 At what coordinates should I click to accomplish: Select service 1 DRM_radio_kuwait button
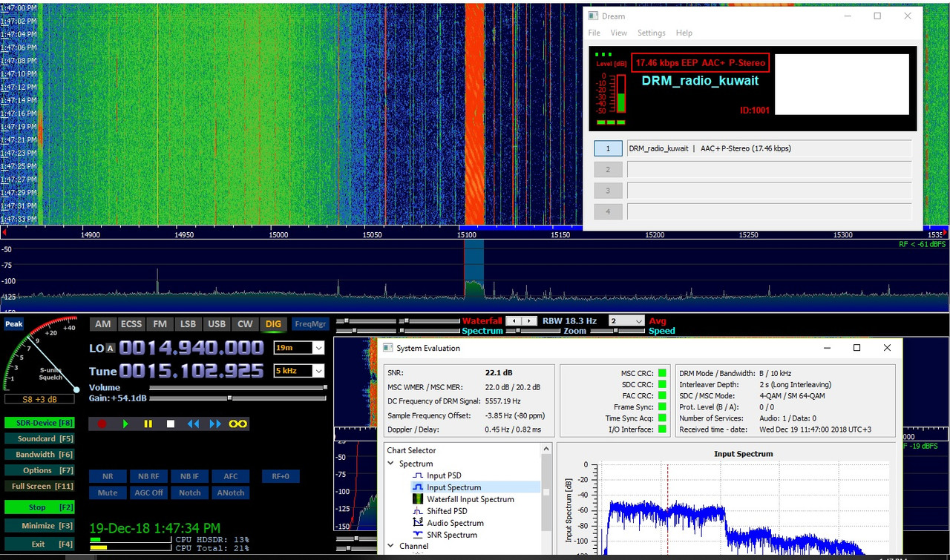click(x=608, y=148)
